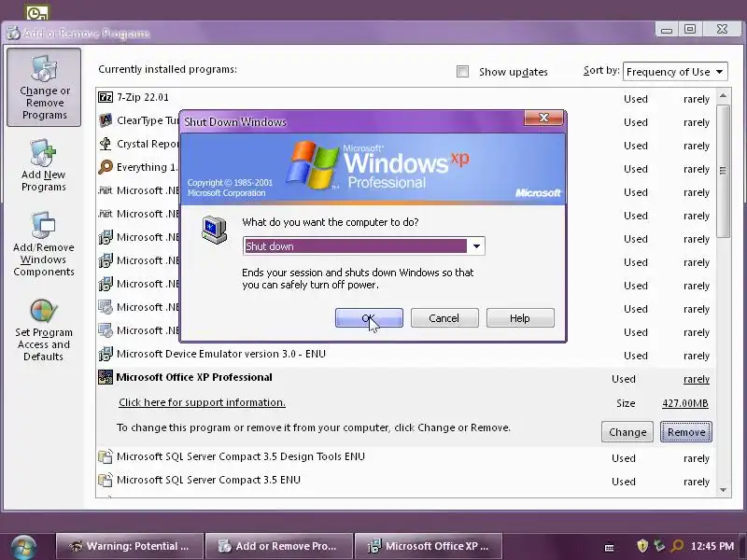This screenshot has height=560, width=747.
Task: Click the clock icon in the top-left corner of the desktop
Action: point(36,13)
